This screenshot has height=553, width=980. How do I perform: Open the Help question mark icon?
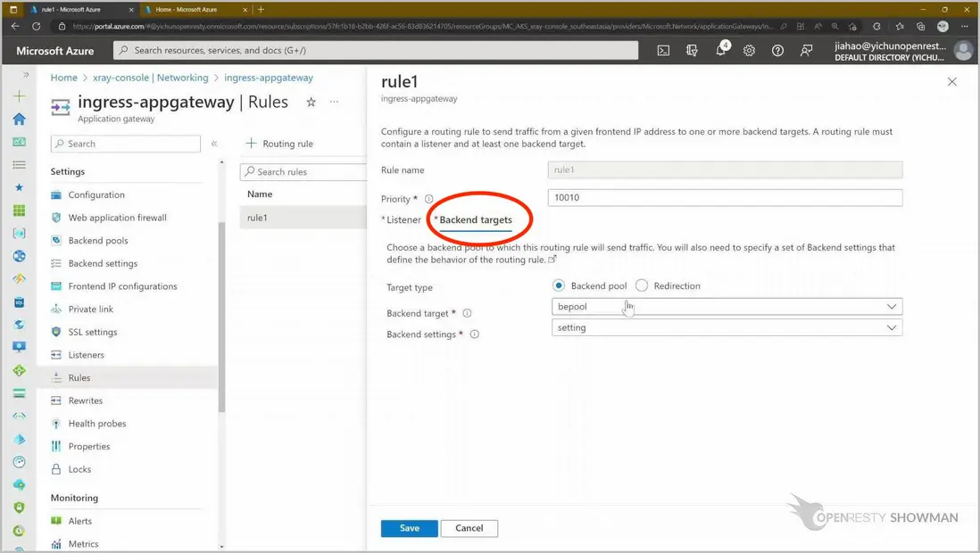point(777,51)
